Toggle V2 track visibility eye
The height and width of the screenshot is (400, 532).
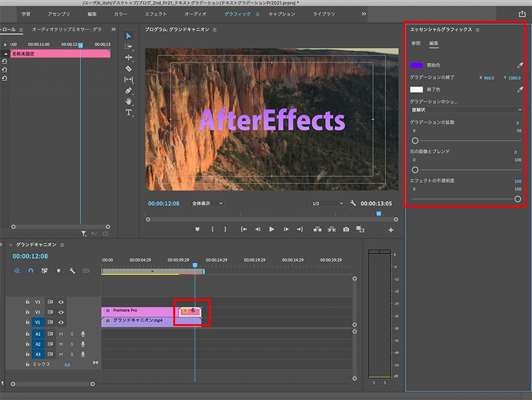[x=61, y=312]
